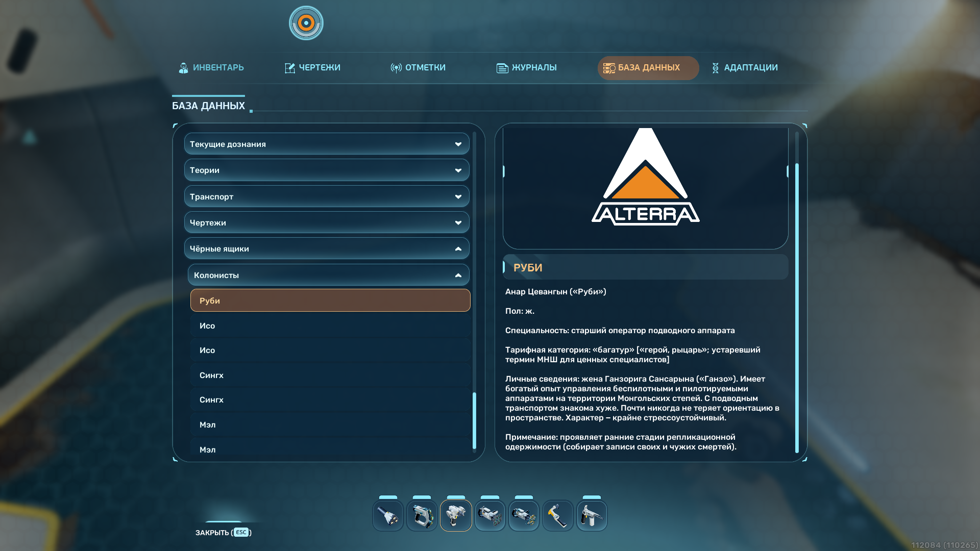
Task: Expand the Транспорт category
Action: tap(327, 196)
